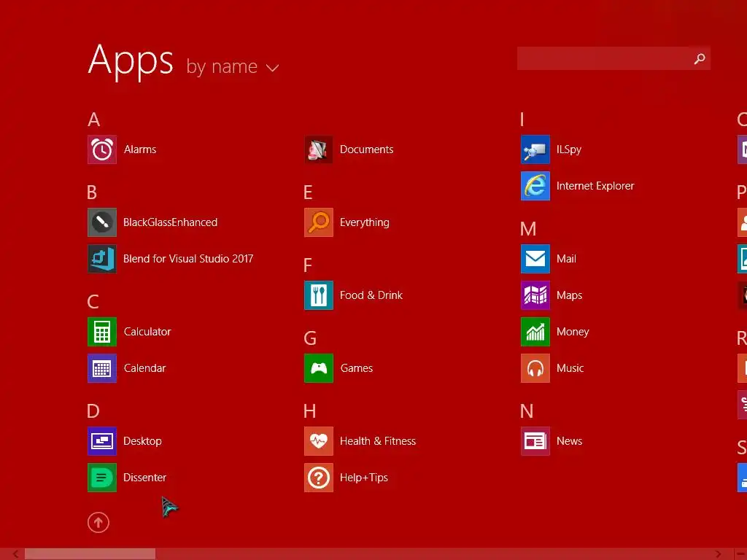Select the letter E group header
This screenshot has width=747, height=560.
[x=309, y=192]
